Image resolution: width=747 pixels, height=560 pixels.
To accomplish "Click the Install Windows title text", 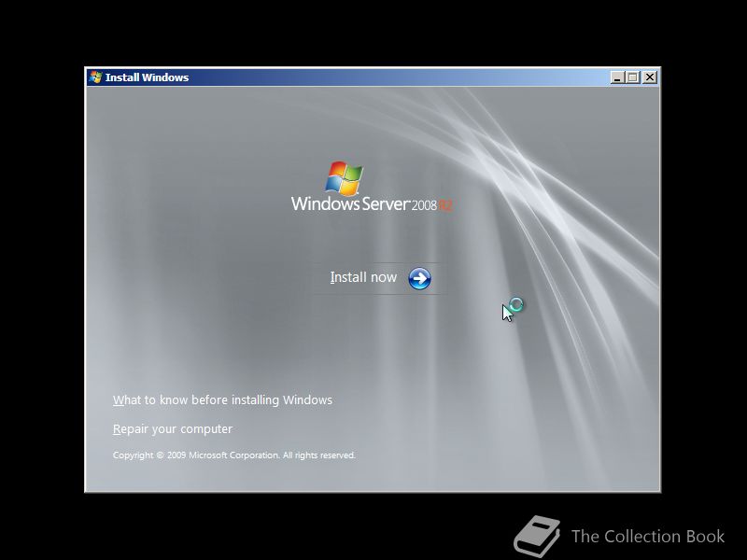I will [147, 77].
